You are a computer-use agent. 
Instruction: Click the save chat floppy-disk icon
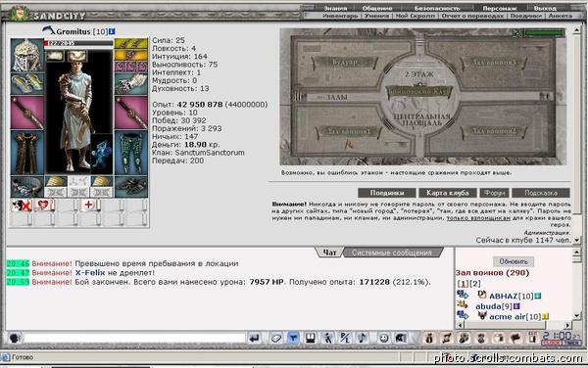point(310,338)
